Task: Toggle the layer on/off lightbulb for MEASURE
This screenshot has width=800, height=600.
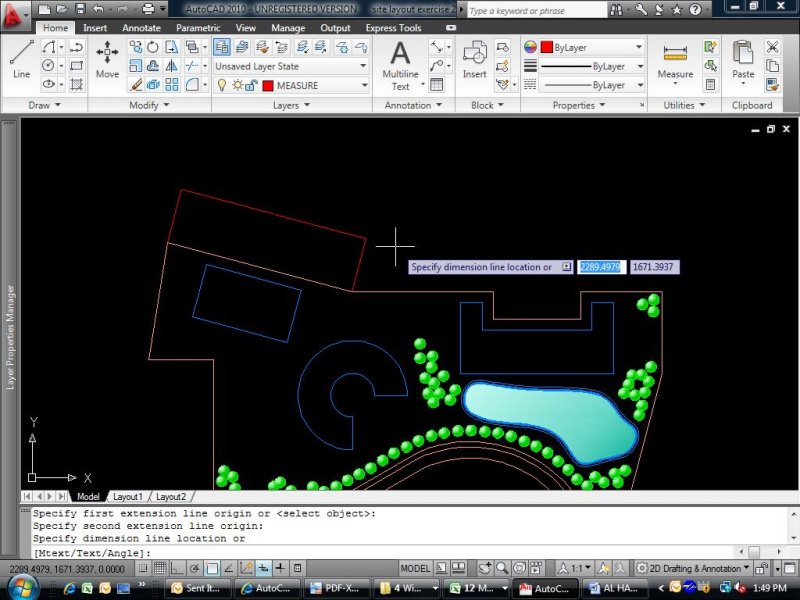Action: [x=221, y=86]
